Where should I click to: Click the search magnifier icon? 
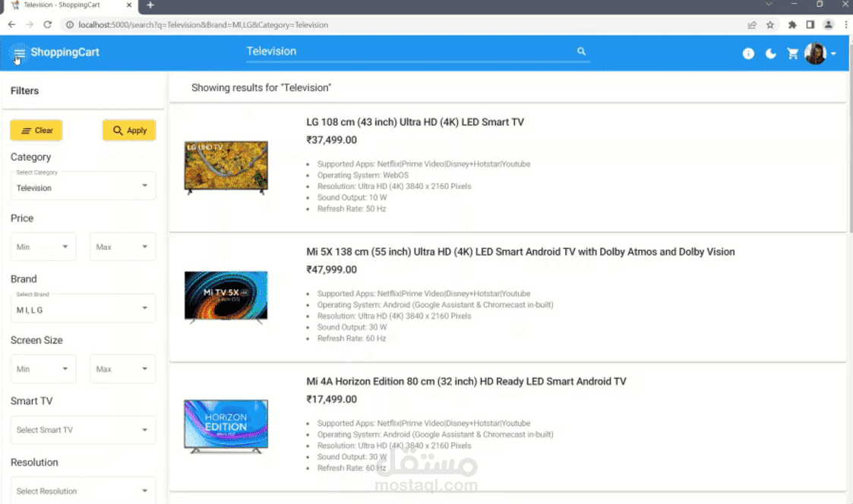click(x=582, y=51)
